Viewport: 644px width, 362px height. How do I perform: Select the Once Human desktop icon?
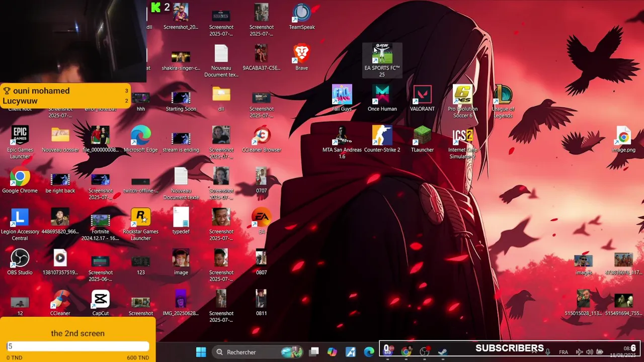click(382, 99)
